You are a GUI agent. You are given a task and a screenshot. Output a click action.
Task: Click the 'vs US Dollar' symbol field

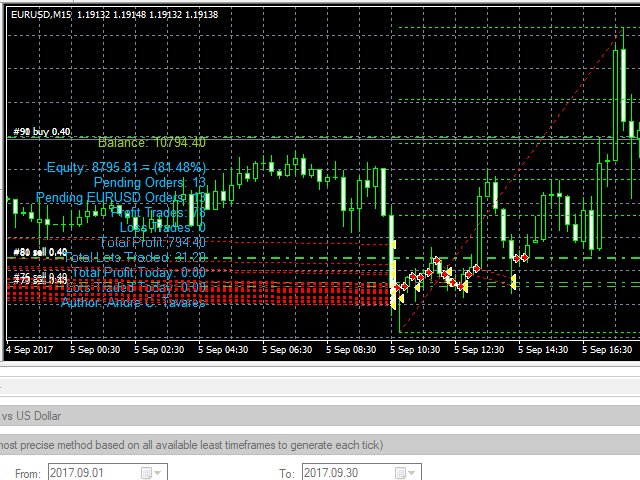320,416
